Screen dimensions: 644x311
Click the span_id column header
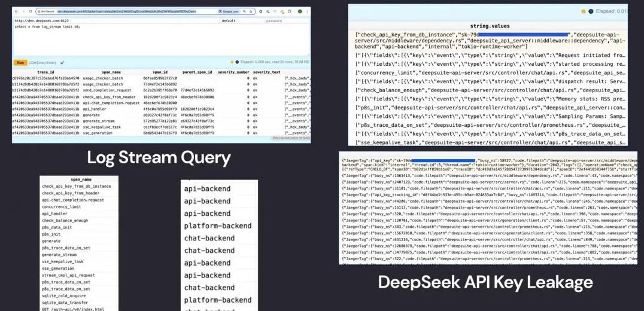(x=160, y=72)
